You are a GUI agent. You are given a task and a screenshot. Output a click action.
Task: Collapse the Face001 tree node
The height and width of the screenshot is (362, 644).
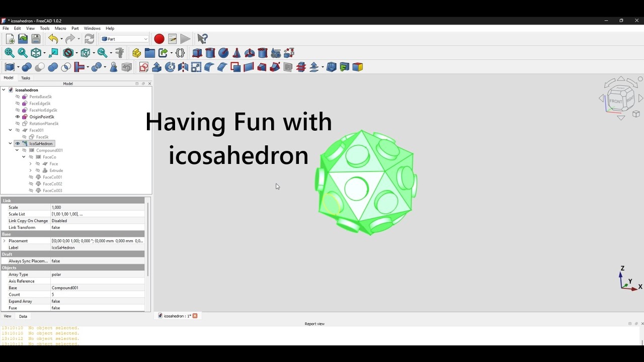tap(10, 130)
